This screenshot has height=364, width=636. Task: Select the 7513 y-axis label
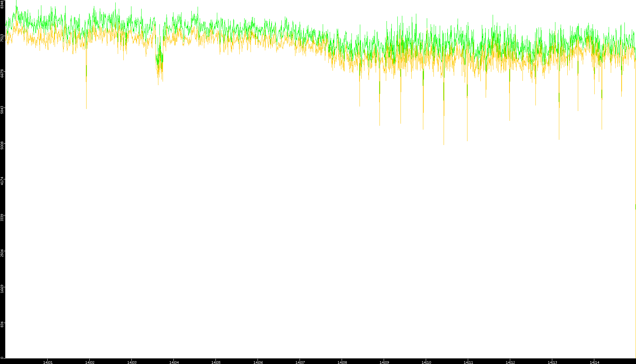coord(2,38)
